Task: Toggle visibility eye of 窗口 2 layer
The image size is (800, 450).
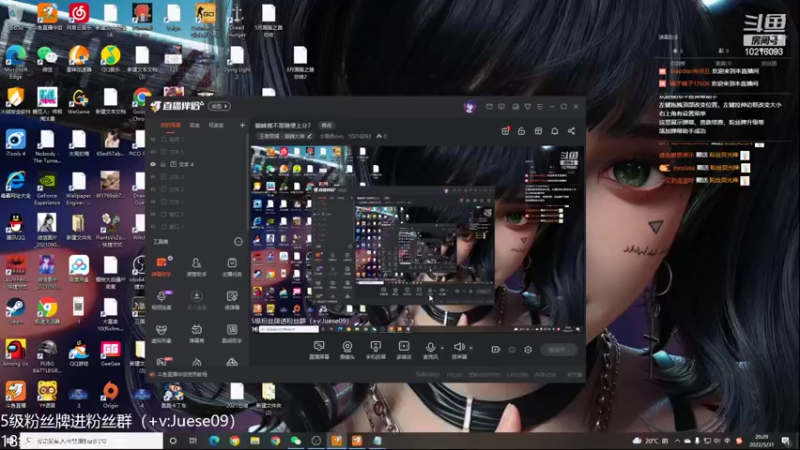Action: click(153, 214)
